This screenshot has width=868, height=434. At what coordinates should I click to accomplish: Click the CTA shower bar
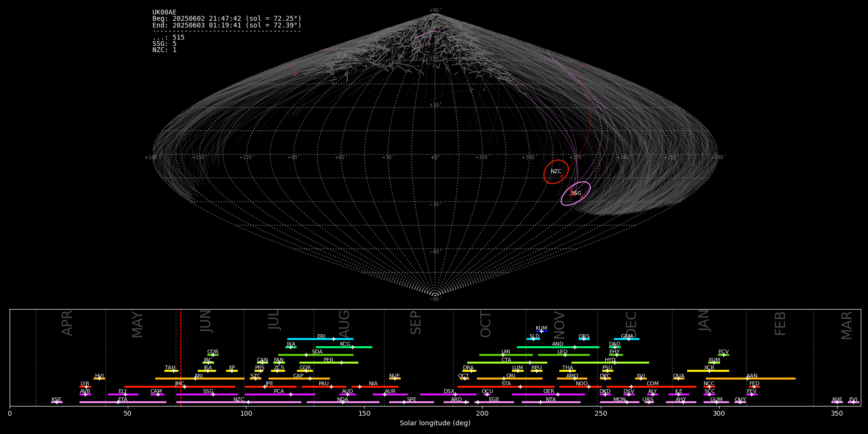pos(507,363)
